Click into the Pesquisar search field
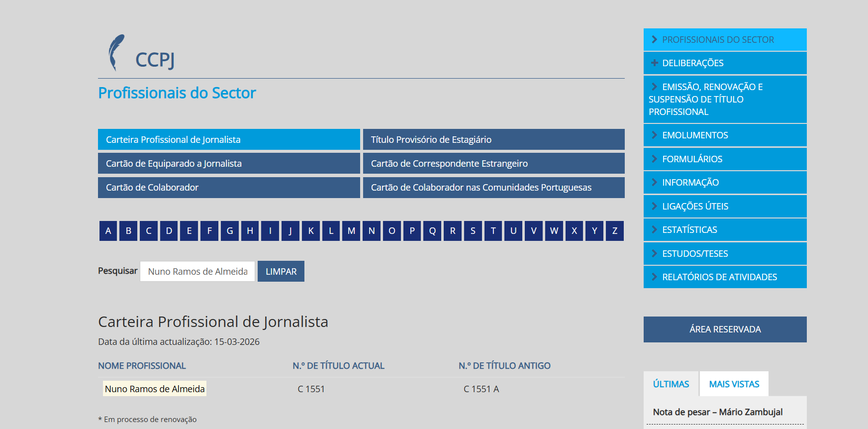868x429 pixels. pos(197,272)
